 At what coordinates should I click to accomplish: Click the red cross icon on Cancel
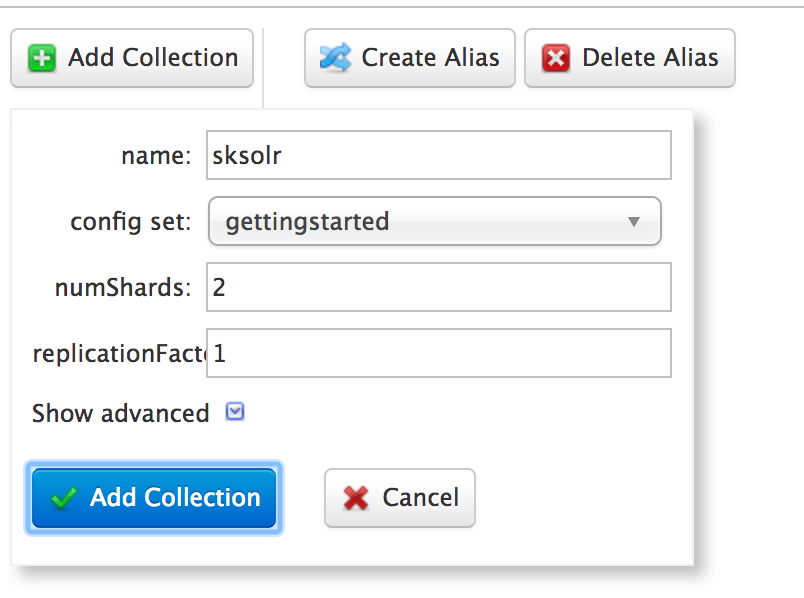[356, 498]
